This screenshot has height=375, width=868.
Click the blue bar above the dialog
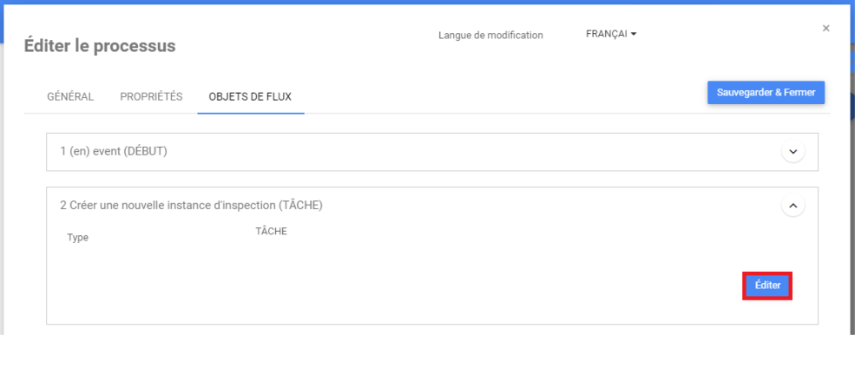(434, 3)
